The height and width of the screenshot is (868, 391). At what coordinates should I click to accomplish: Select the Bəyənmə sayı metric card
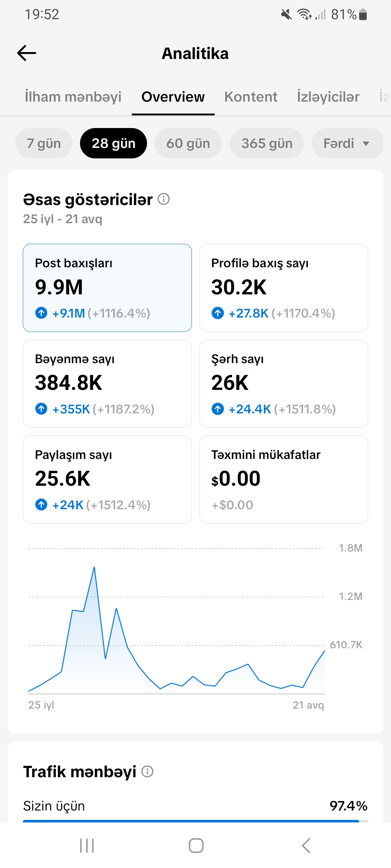click(x=107, y=384)
